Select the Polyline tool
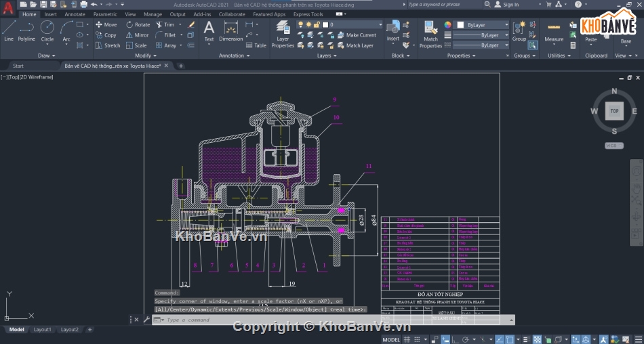Image resolution: width=644 pixels, height=344 pixels. 26,31
